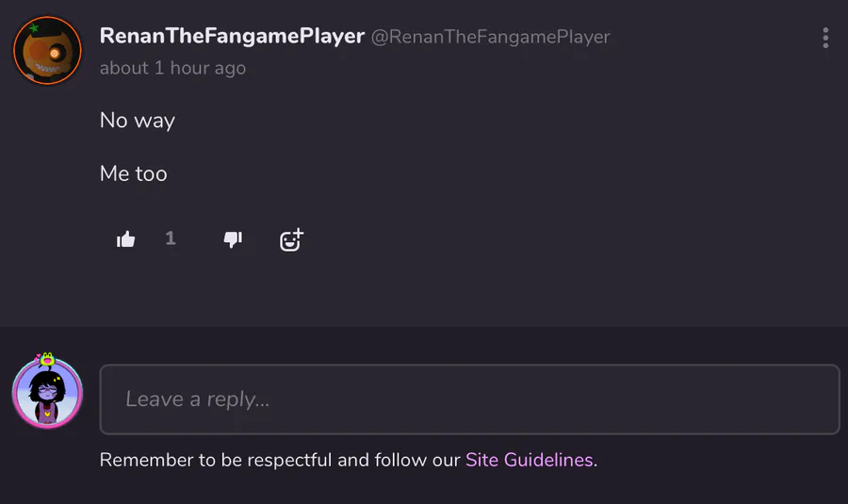
Task: Open the Site Guidelines link
Action: 530,460
